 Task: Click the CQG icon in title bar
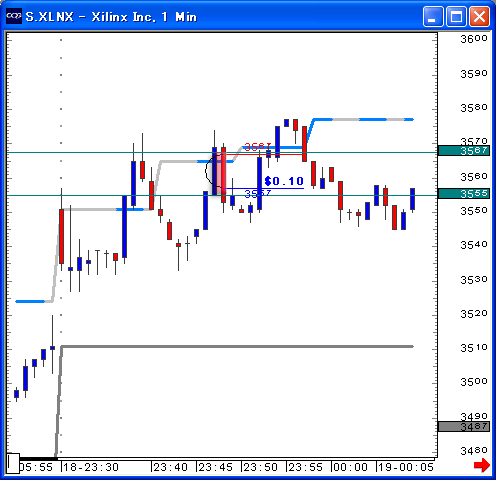[14, 16]
